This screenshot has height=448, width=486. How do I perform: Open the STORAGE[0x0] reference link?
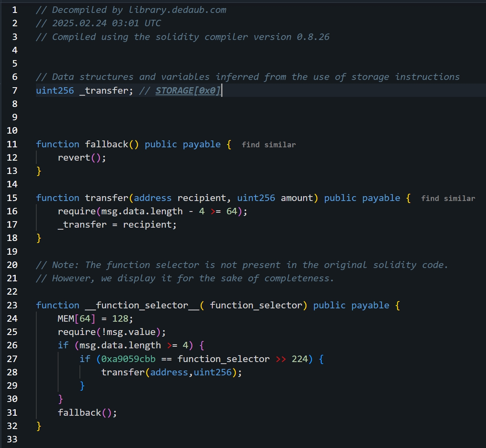coord(188,90)
